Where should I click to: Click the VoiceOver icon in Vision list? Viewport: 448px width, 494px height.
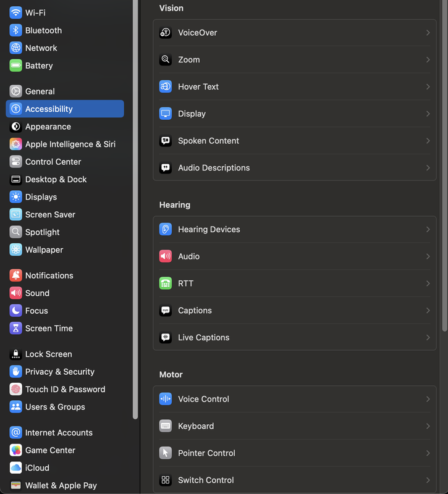pyautogui.click(x=166, y=33)
